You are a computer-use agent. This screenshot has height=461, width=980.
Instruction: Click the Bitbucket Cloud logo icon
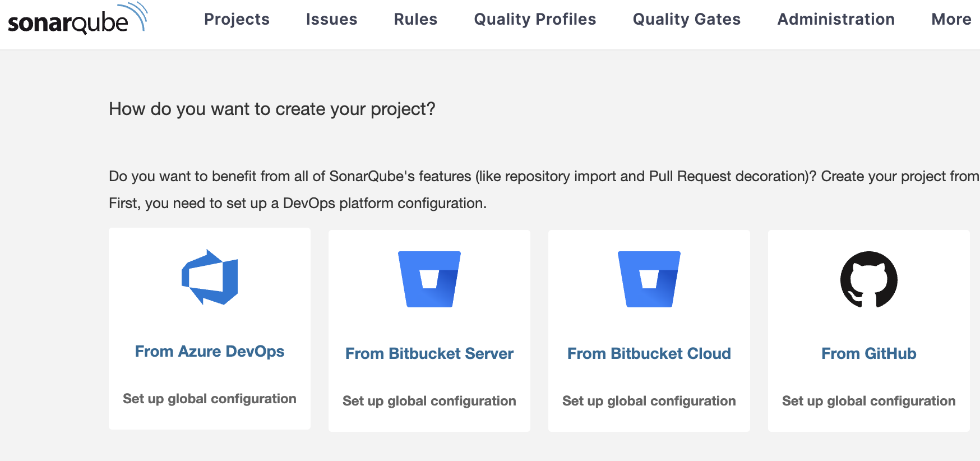pyautogui.click(x=649, y=279)
